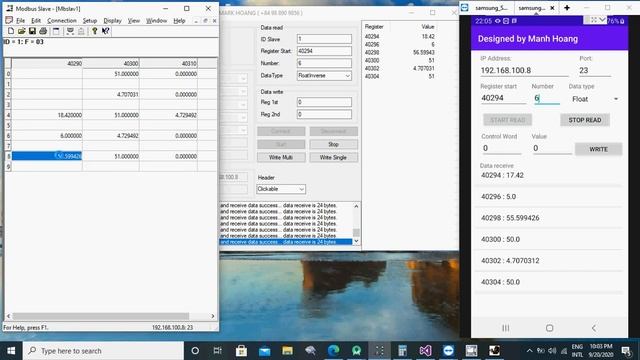The height and width of the screenshot is (360, 640).
Task: Click grayed Disconnect icon in Modbus Slave toolbar
Action: (x=81, y=31)
